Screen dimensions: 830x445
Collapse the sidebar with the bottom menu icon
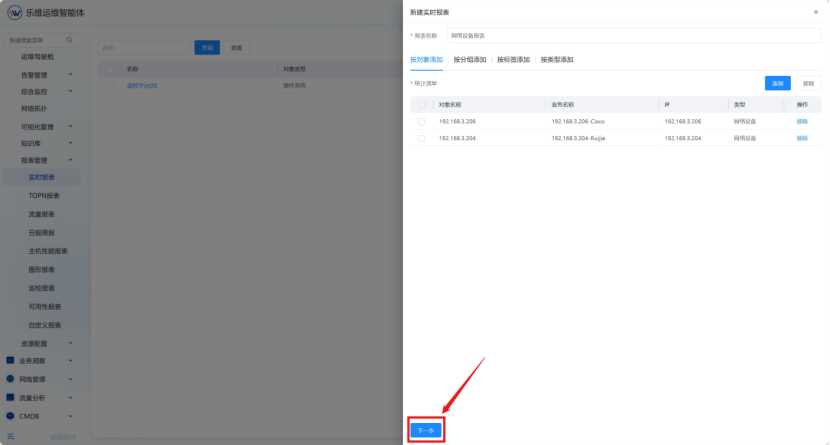click(11, 437)
